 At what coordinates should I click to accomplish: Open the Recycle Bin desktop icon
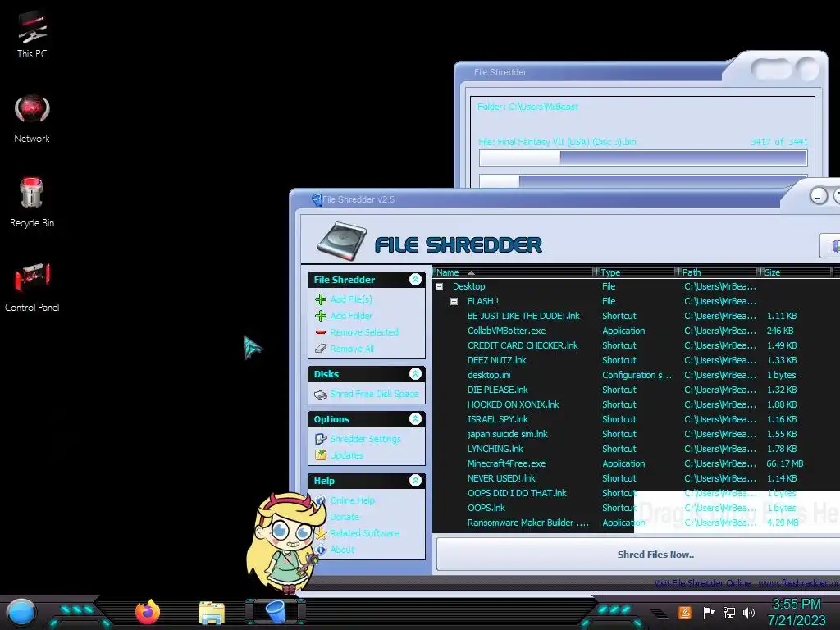32,203
